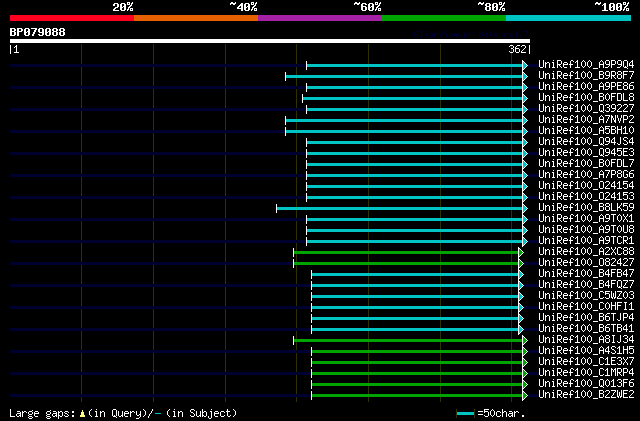The width and height of the screenshot is (640, 421).
Task: Click the 50char scale bar sample
Action: tap(465, 414)
